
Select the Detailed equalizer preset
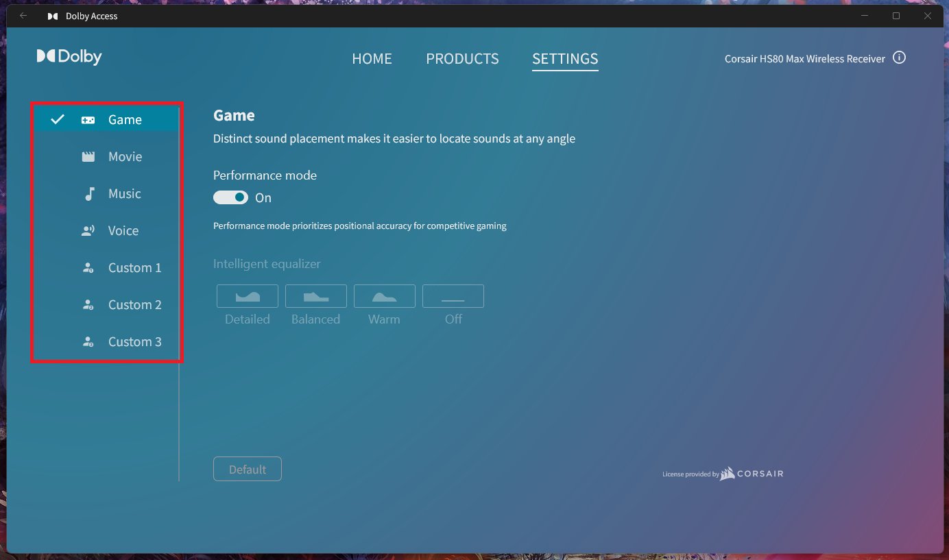[248, 296]
